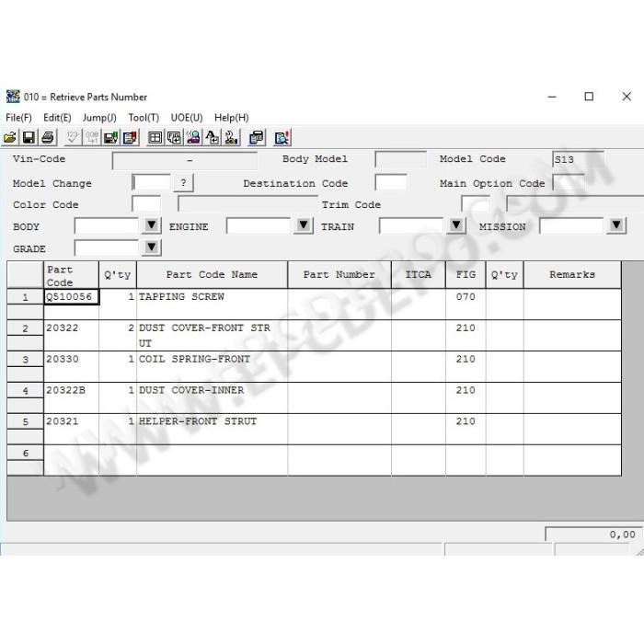Click the Color Code input field
Viewport: 644px width, 644px height.
[x=146, y=203]
